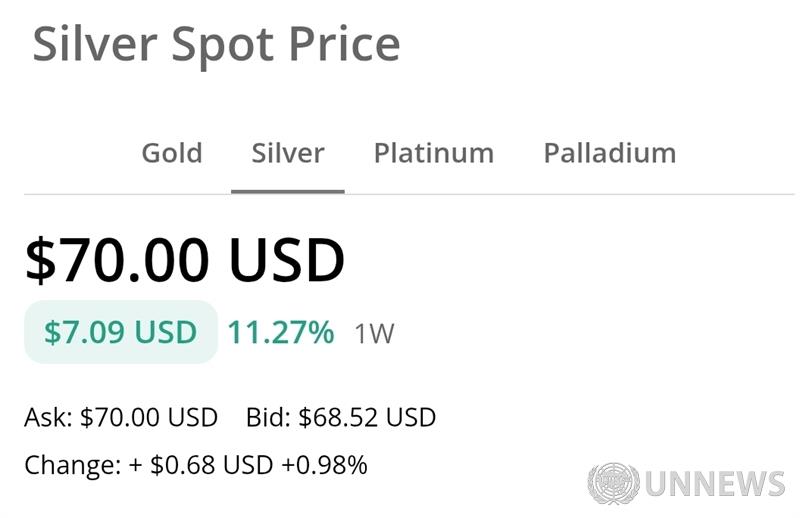Click the +0.98% change percentage
Image resolution: width=800 pixels, height=518 pixels.
[324, 465]
